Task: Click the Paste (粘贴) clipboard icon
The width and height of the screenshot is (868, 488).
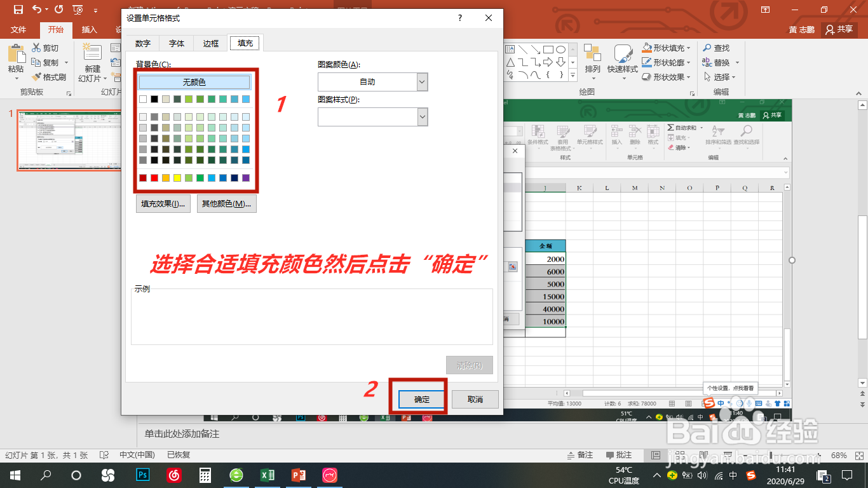Action: pyautogui.click(x=16, y=53)
